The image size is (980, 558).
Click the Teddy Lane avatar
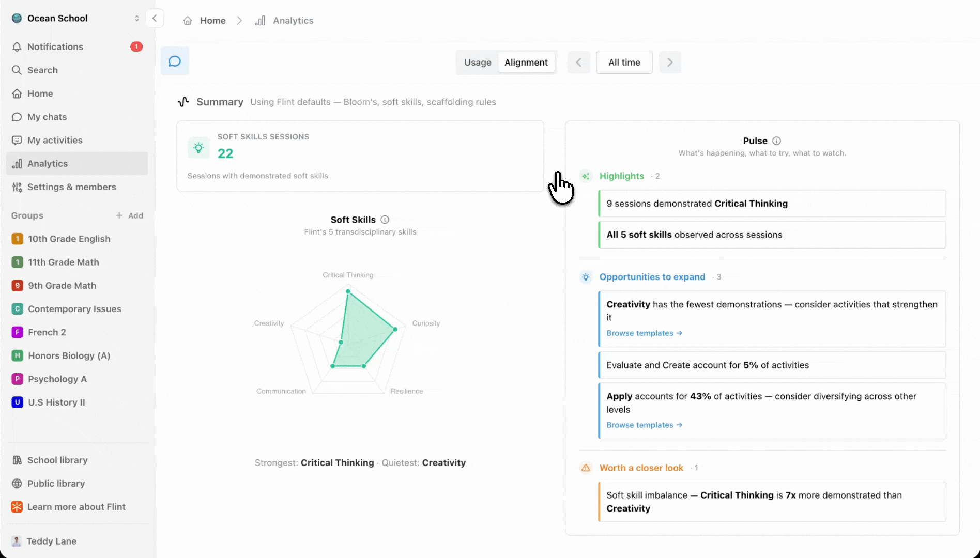tap(17, 541)
